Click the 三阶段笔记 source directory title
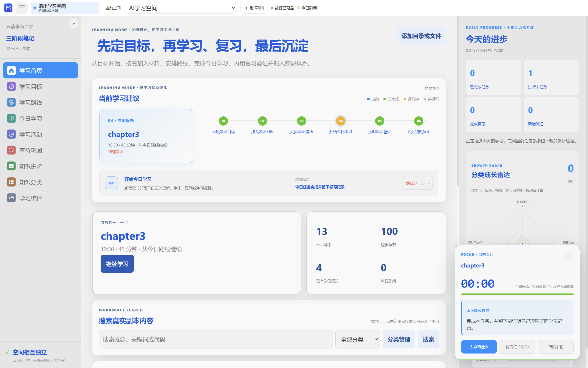Screen dimensions: 588x368 pos(20,38)
